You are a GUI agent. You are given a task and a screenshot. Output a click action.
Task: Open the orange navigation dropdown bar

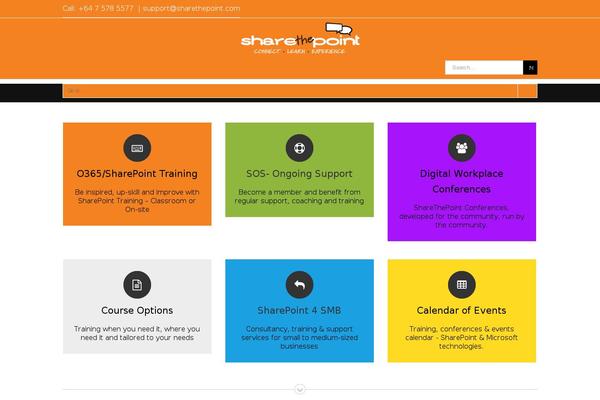pos(300,91)
